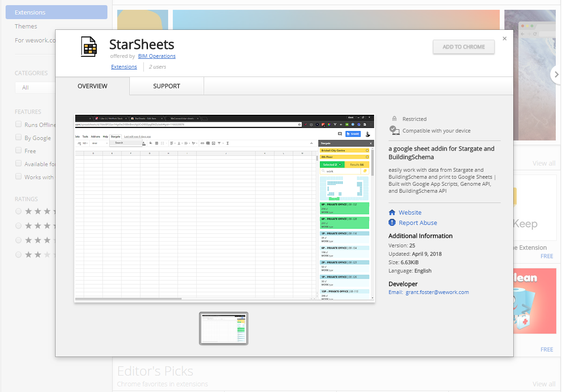Viewport: 567px width, 392px height.
Task: Check the Free feature filter
Action: pos(19,150)
